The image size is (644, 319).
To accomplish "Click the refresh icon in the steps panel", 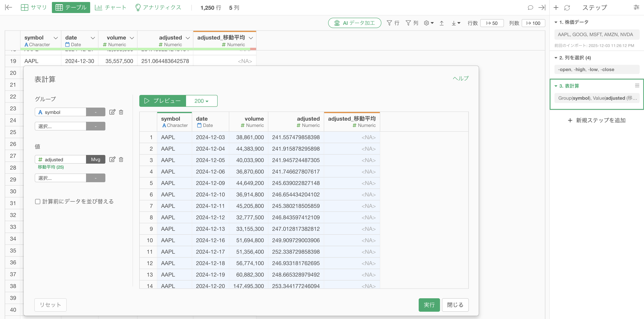I will click(x=567, y=8).
